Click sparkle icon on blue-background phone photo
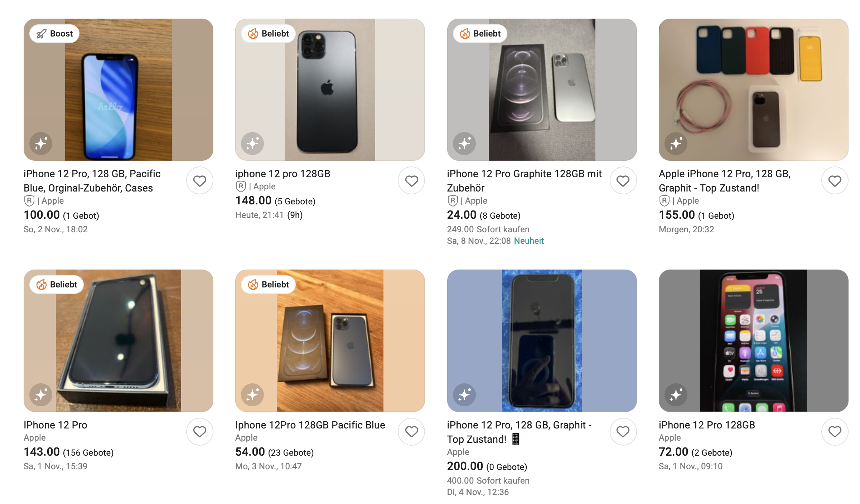The height and width of the screenshot is (504, 860). click(x=464, y=395)
